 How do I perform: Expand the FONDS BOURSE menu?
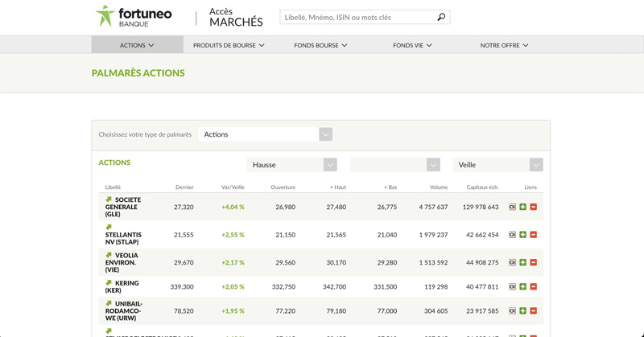coord(320,45)
